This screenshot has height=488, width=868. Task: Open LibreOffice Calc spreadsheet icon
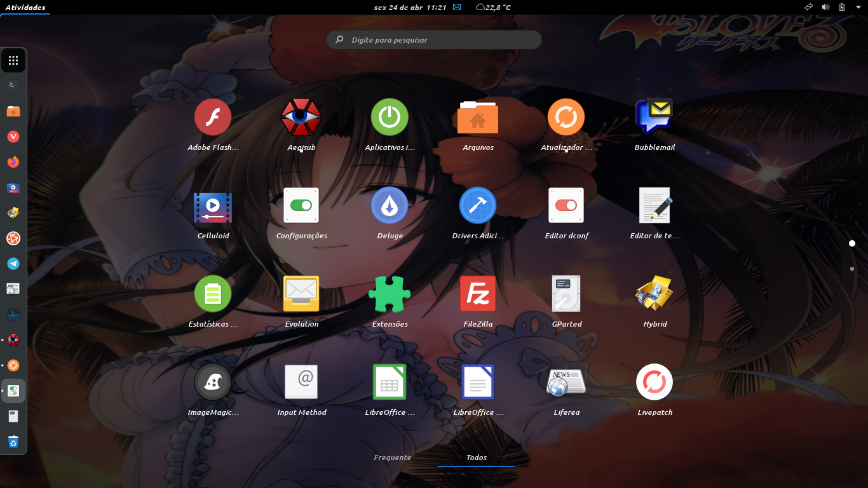pos(390,382)
